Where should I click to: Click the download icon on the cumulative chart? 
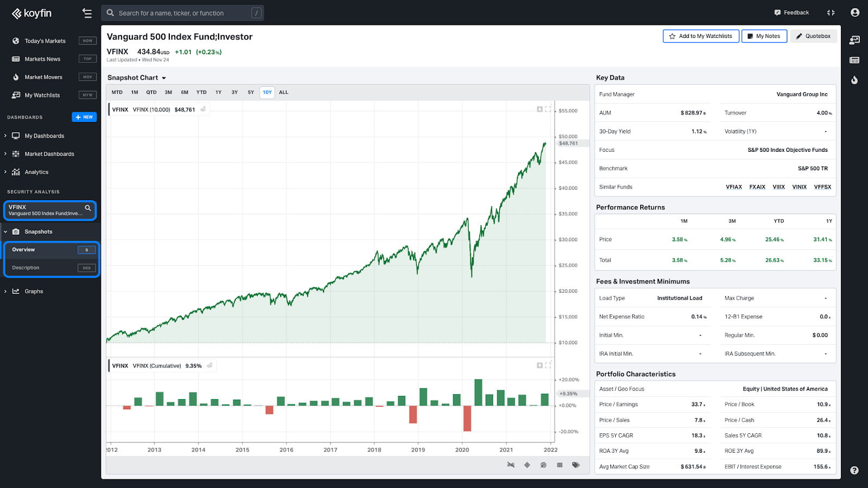540,365
